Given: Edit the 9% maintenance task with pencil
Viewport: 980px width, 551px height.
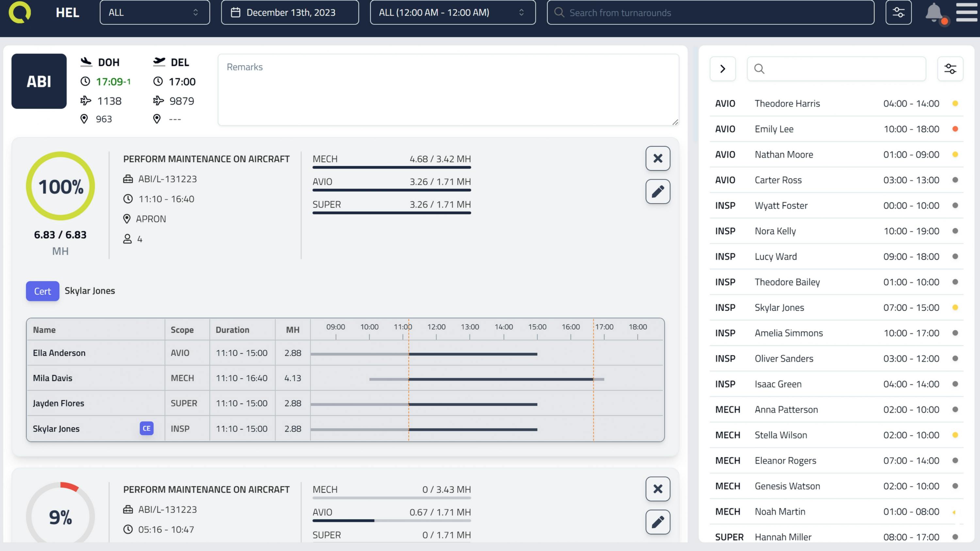Looking at the screenshot, I should point(657,522).
